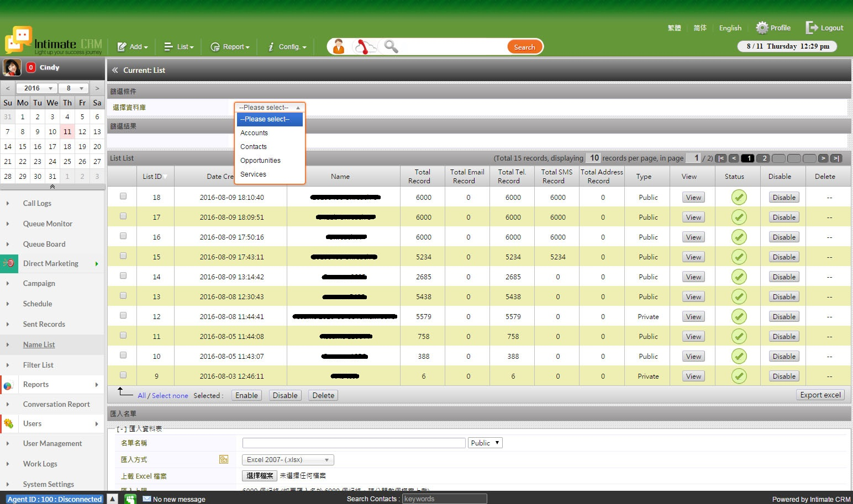Open the envelope message icon at bottom
Image resolution: width=853 pixels, height=504 pixels.
coord(147,499)
